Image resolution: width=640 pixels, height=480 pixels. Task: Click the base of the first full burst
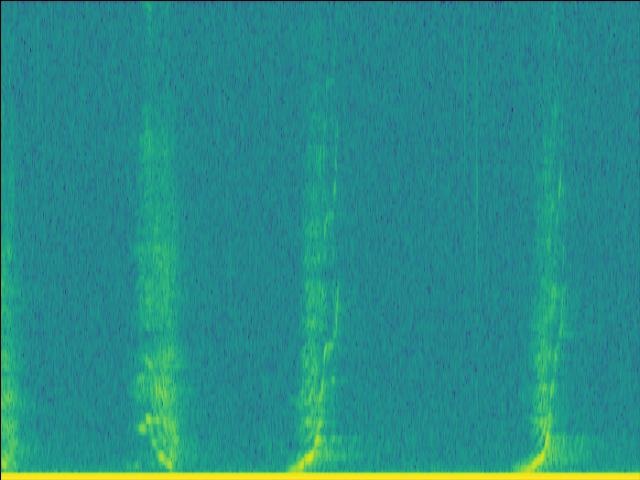(x=165, y=455)
